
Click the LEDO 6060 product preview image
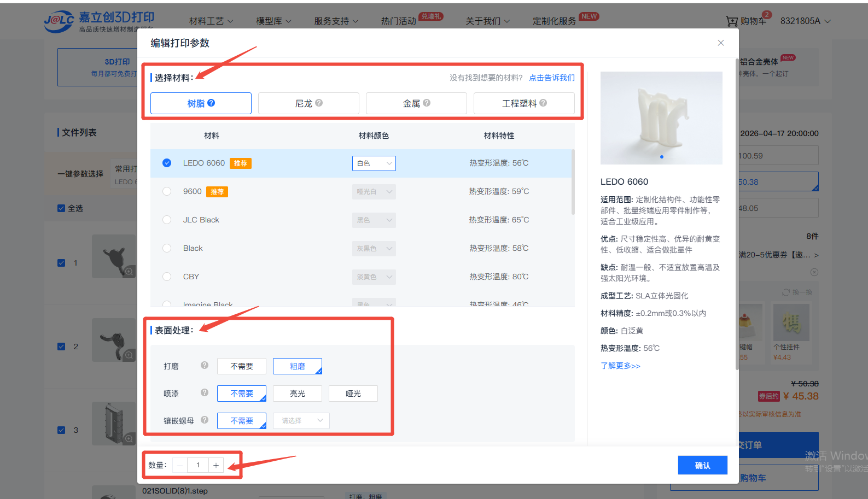[661, 118]
